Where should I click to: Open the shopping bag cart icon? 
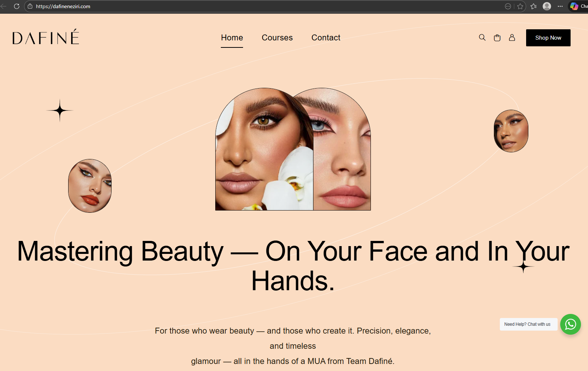click(497, 37)
